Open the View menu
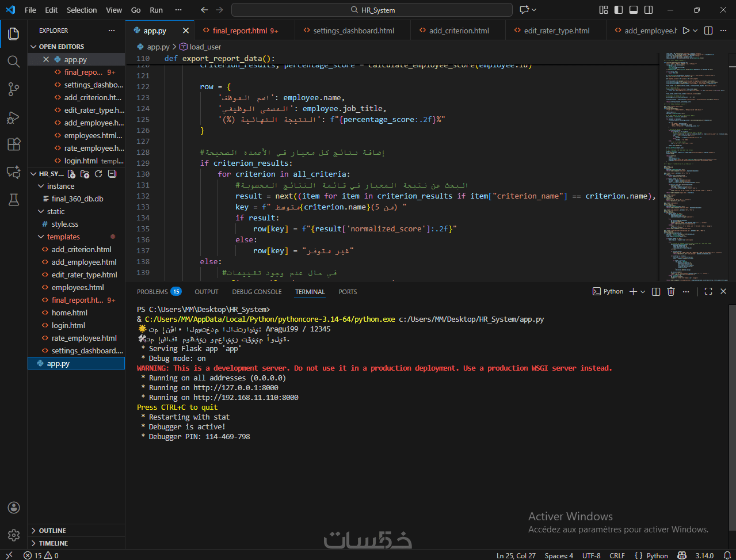The width and height of the screenshot is (736, 560). coord(114,10)
